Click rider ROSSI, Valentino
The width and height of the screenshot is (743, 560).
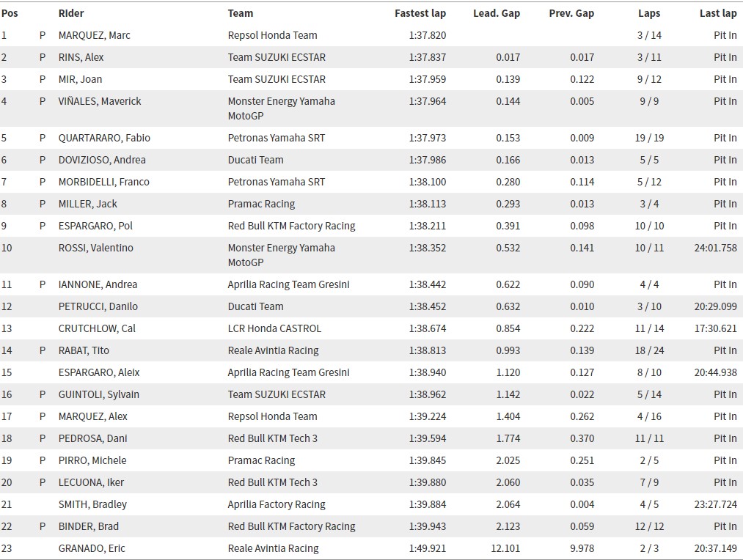(x=96, y=248)
